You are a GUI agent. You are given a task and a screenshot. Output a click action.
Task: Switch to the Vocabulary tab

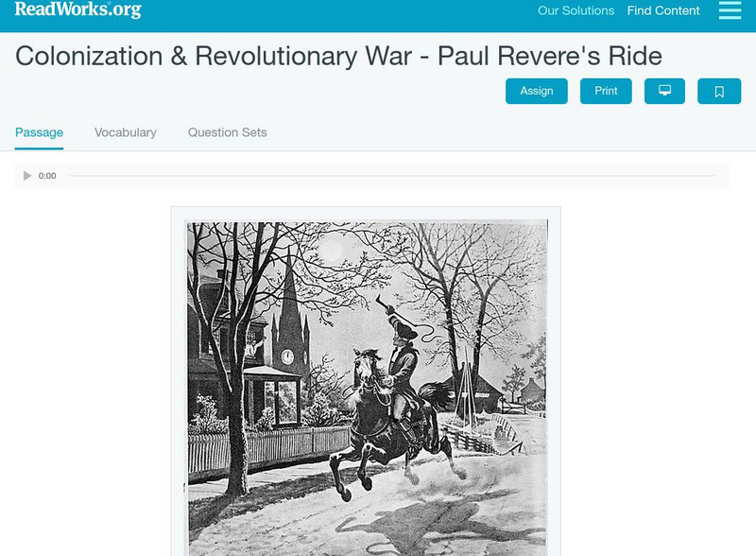(126, 132)
